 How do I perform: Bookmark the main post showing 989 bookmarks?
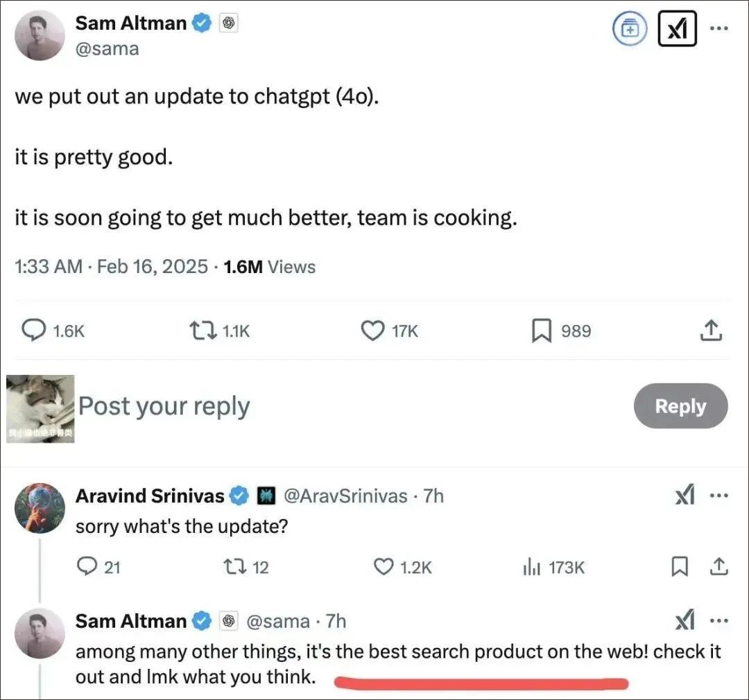click(x=542, y=331)
